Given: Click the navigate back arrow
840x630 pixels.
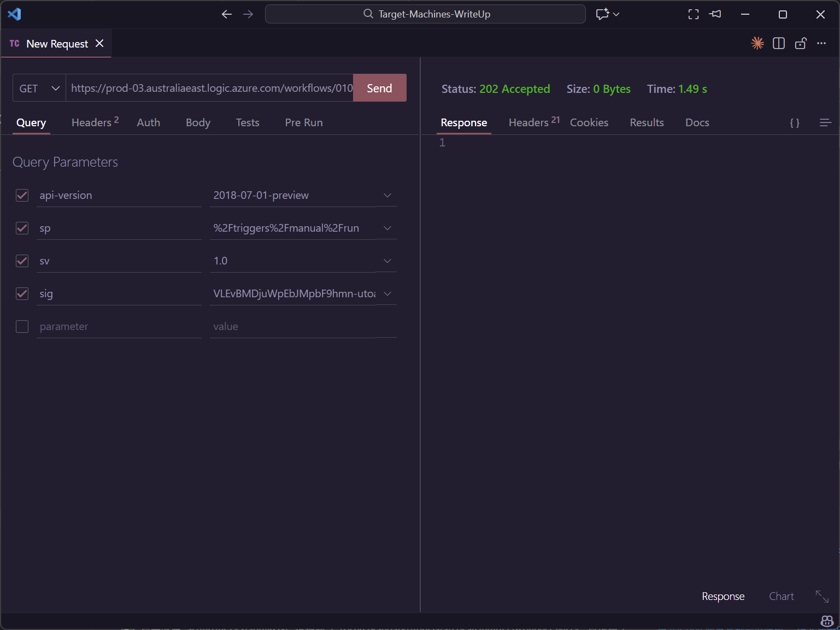Looking at the screenshot, I should point(227,14).
